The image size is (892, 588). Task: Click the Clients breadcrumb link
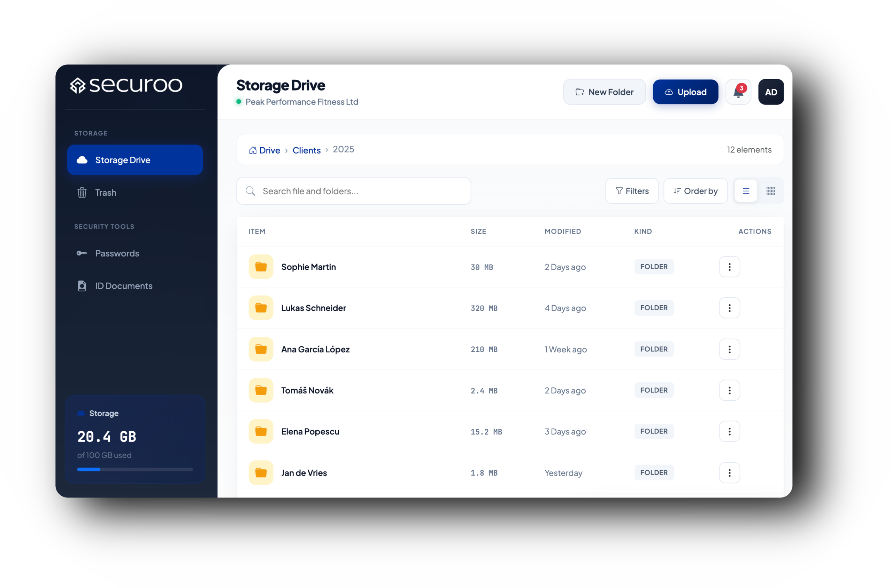tap(306, 150)
